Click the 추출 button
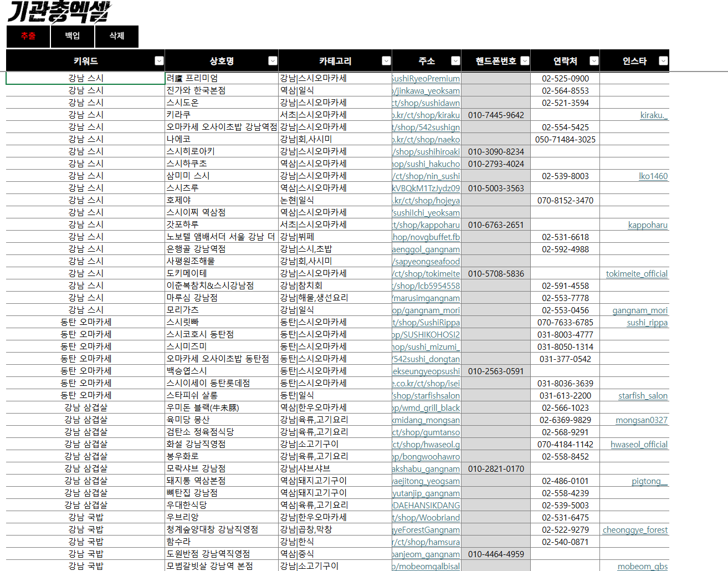This screenshot has height=571, width=728. 28,37
